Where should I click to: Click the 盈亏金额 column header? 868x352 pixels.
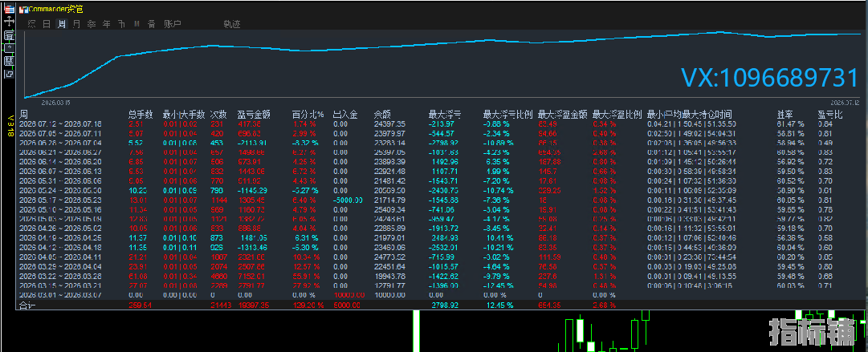tap(254, 115)
